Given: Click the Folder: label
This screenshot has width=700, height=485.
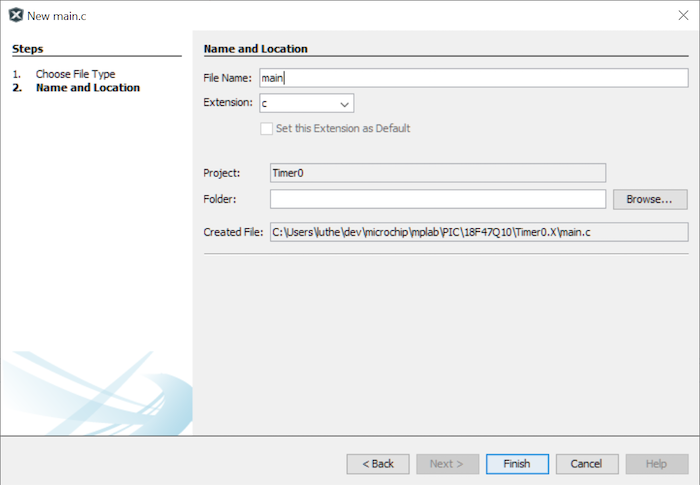Looking at the screenshot, I should [x=220, y=199].
